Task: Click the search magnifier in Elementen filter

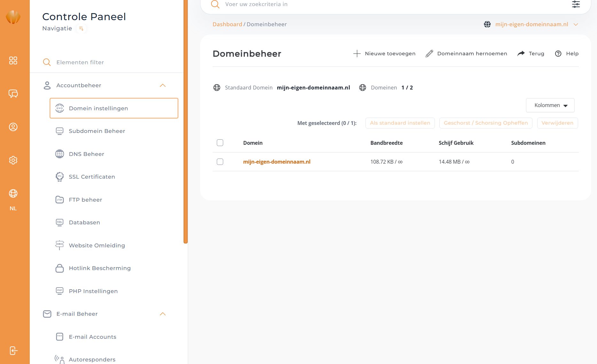Action: [x=47, y=62]
